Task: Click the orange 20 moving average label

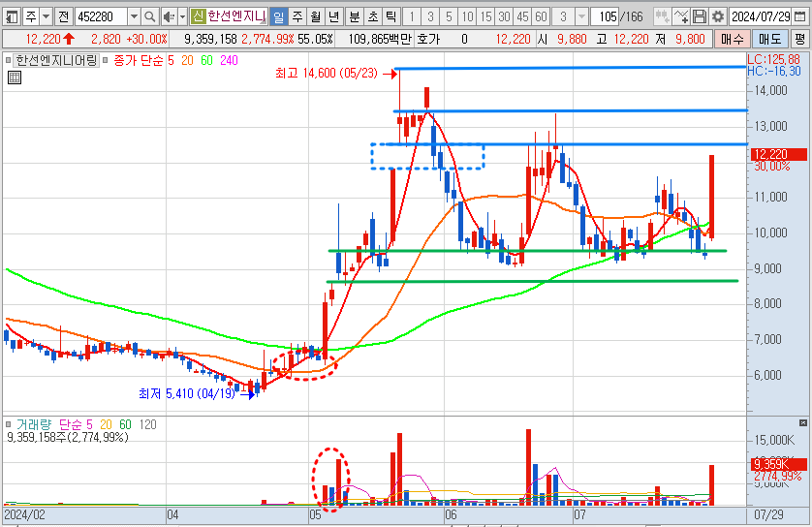Action: (x=187, y=61)
